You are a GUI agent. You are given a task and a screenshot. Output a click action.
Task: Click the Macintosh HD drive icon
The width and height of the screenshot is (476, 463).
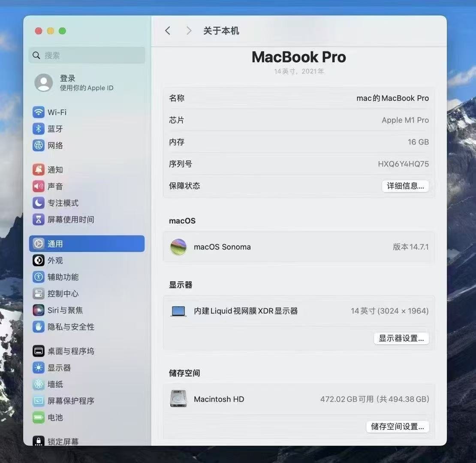point(178,399)
